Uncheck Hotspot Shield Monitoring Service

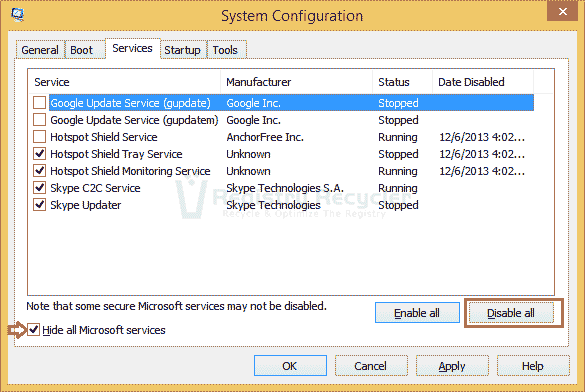40,171
